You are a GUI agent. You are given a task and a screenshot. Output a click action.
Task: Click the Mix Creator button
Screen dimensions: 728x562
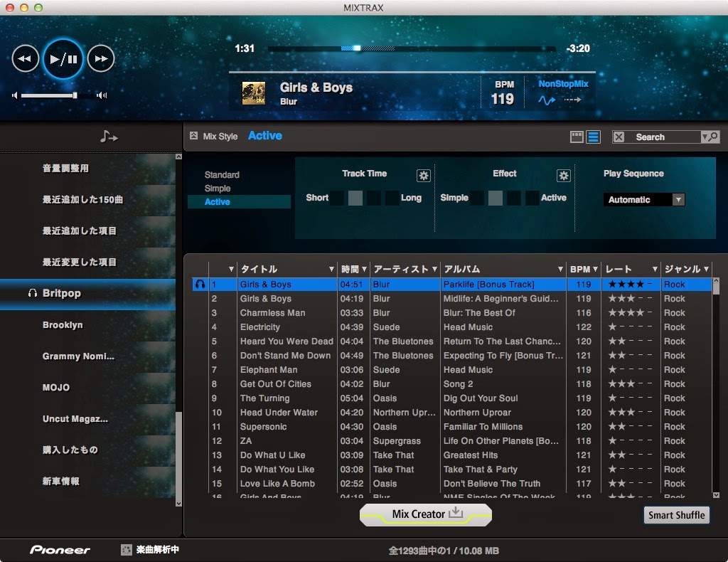click(426, 514)
